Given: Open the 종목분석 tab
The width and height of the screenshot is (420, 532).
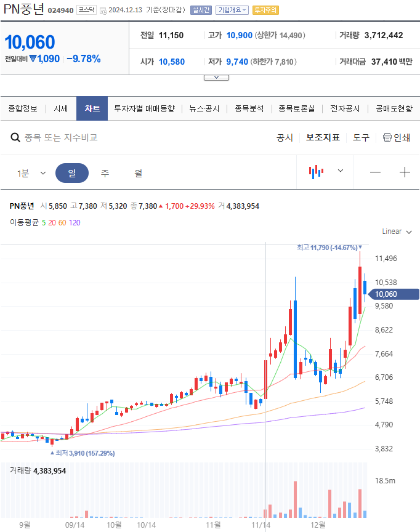Looking at the screenshot, I should (249, 108).
